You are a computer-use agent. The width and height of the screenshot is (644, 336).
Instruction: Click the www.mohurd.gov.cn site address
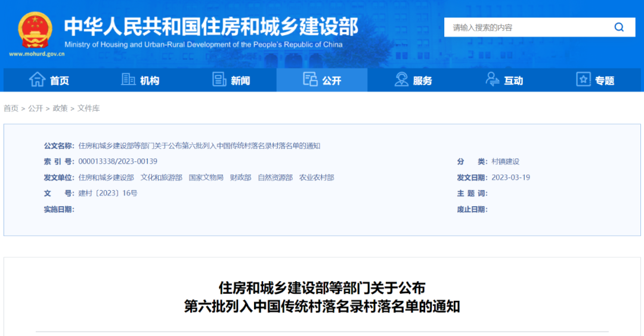pyautogui.click(x=36, y=54)
